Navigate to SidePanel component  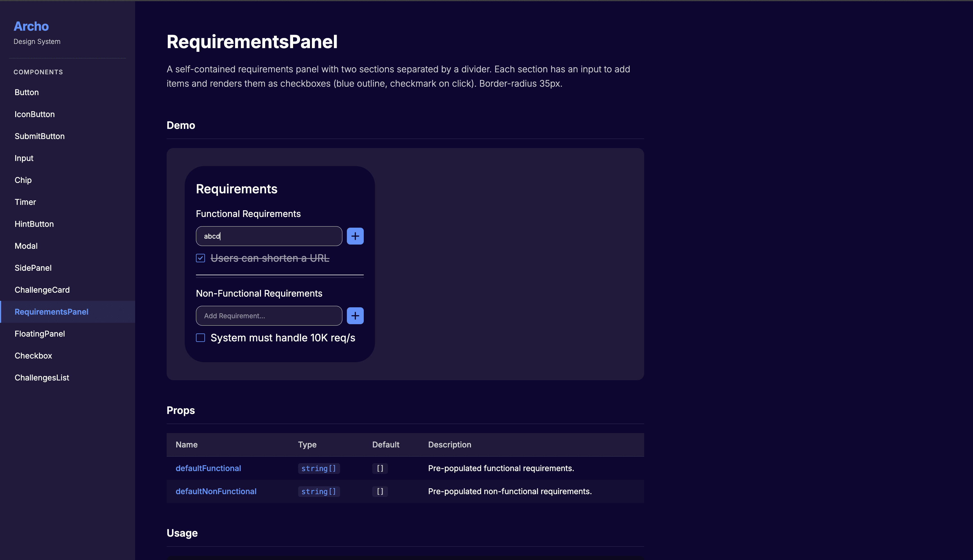tap(33, 268)
